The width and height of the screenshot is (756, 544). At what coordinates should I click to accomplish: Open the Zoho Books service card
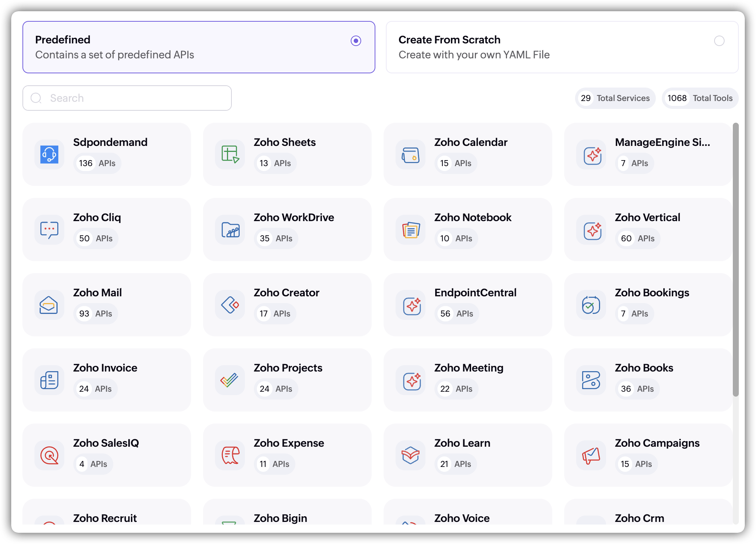(648, 380)
